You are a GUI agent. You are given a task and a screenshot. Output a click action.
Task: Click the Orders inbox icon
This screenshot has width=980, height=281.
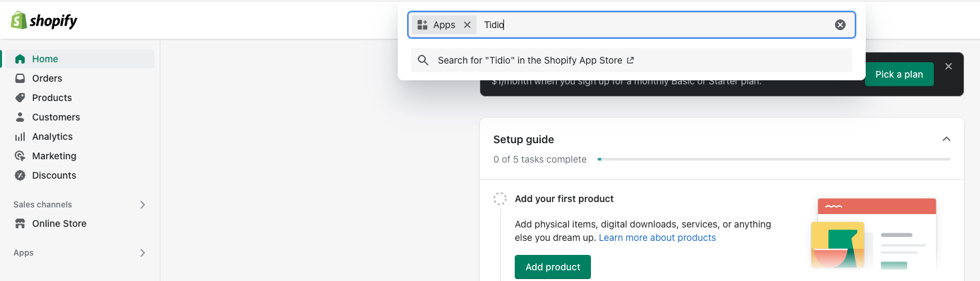click(20, 78)
